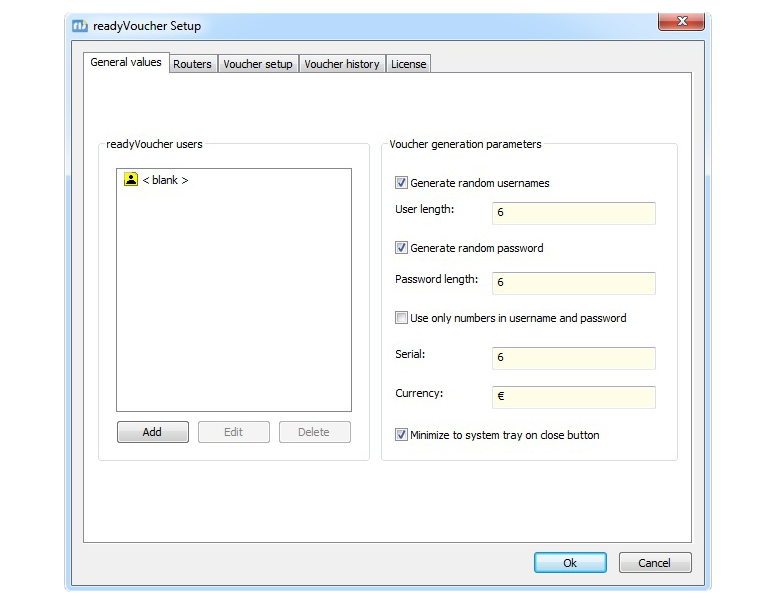The image size is (768, 600).
Task: Click the readyVoucher app icon in title bar
Action: point(80,26)
